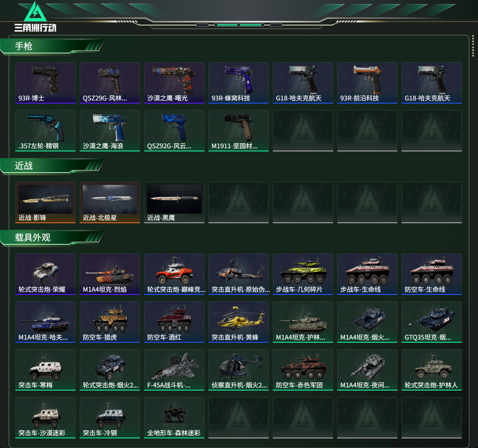Viewport: 478px width, 448px height.
Task: Select the 防空车-赤色军团 vehicle skin
Action: [x=303, y=370]
